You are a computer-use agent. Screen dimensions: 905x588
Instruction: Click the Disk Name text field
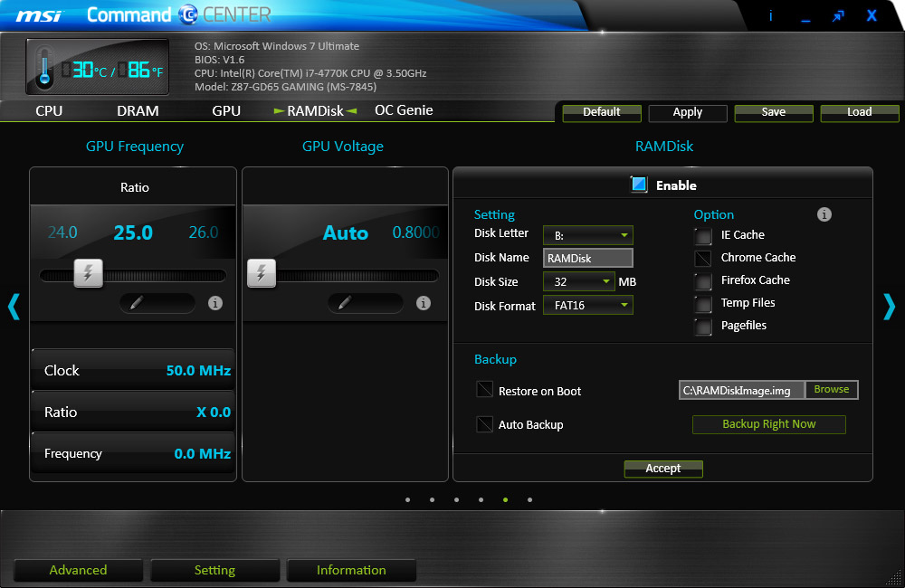point(588,258)
